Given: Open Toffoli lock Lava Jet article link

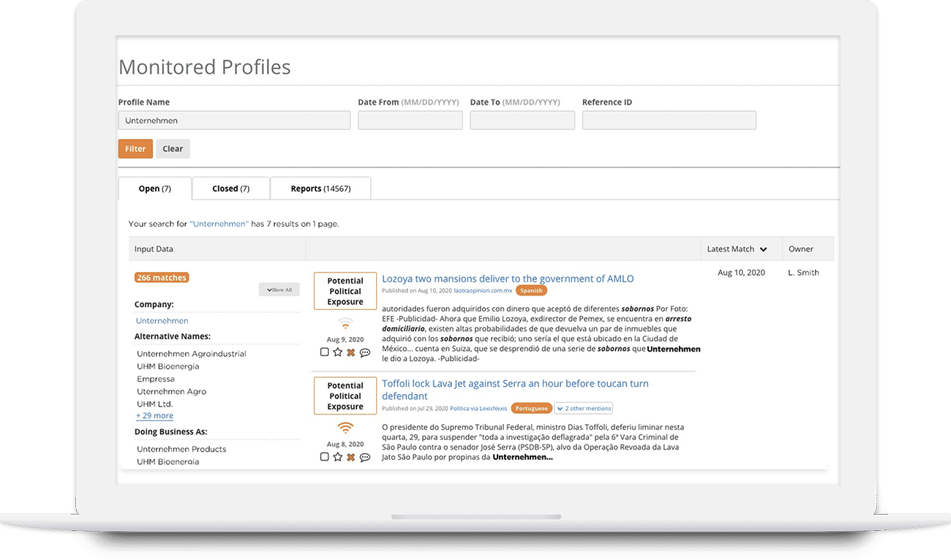Looking at the screenshot, I should coord(515,390).
